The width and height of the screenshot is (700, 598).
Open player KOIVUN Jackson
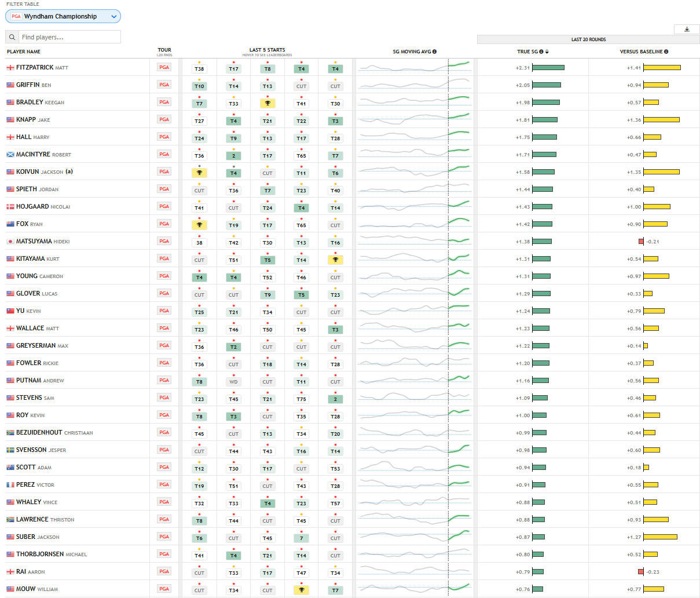(x=39, y=172)
